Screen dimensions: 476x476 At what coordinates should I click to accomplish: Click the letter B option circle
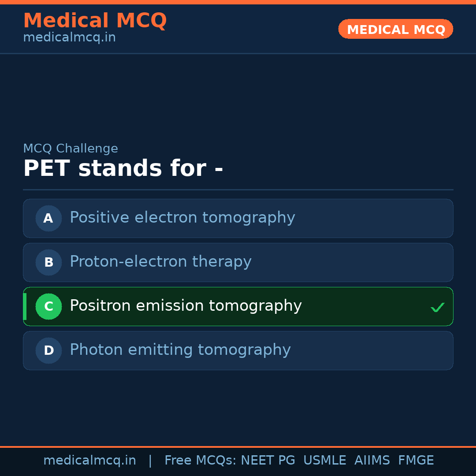48,262
